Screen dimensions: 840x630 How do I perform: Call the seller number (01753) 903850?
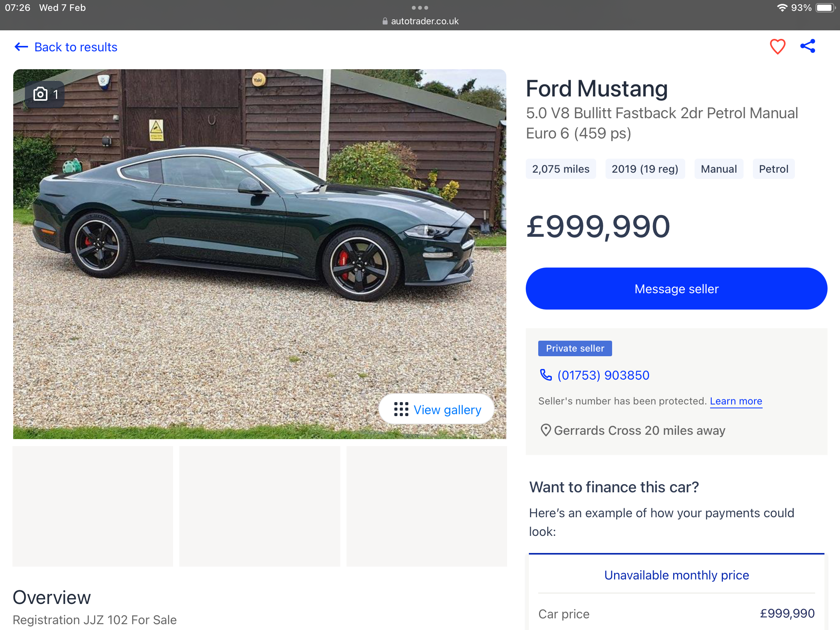coord(603,375)
